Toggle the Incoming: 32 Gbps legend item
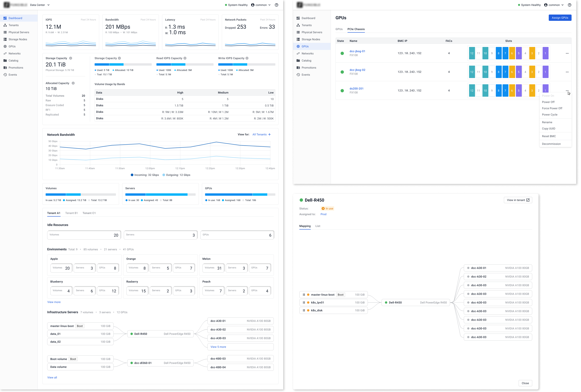The height and width of the screenshot is (392, 581). tap(145, 175)
